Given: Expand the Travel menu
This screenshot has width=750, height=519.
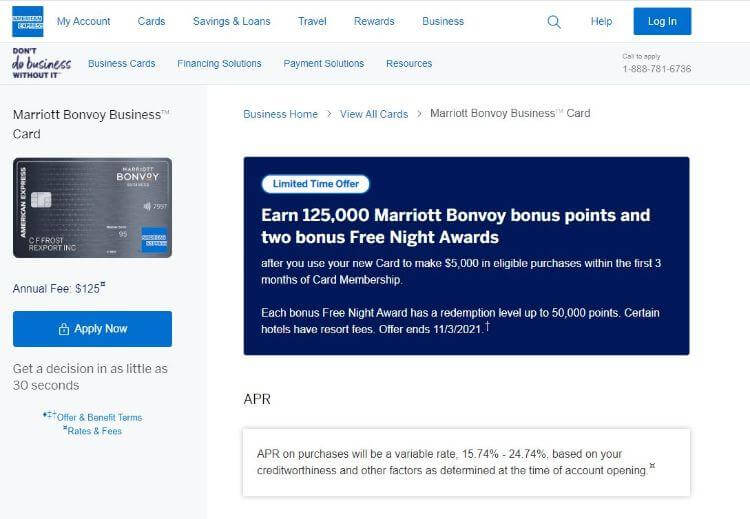Looking at the screenshot, I should [312, 21].
